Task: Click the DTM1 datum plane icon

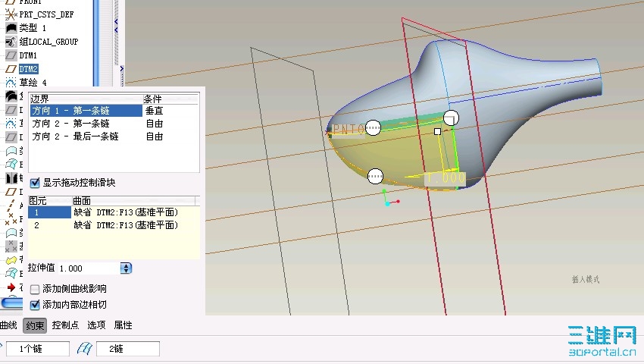Action: pos(11,55)
